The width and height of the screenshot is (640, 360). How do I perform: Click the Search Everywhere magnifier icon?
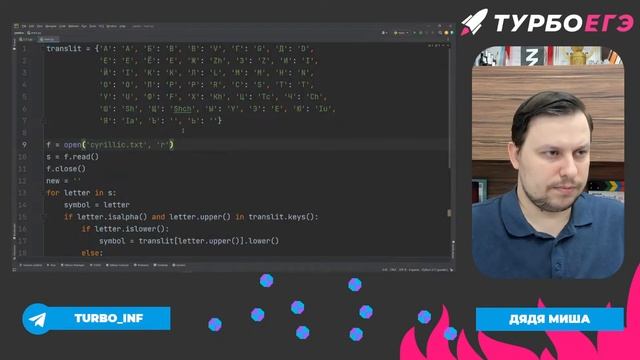pyautogui.click(x=440, y=33)
